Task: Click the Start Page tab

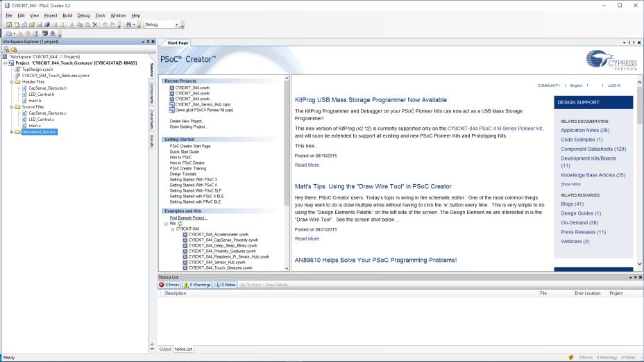Action: [x=178, y=43]
